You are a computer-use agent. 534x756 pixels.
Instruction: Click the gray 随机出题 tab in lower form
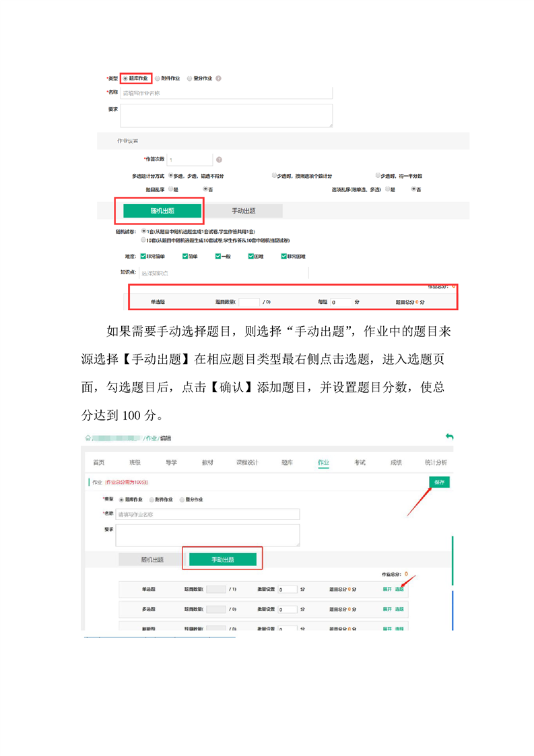(x=152, y=559)
